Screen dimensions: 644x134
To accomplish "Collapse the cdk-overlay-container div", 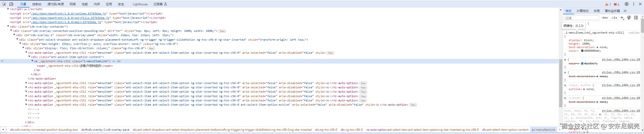I will click(x=8, y=26).
